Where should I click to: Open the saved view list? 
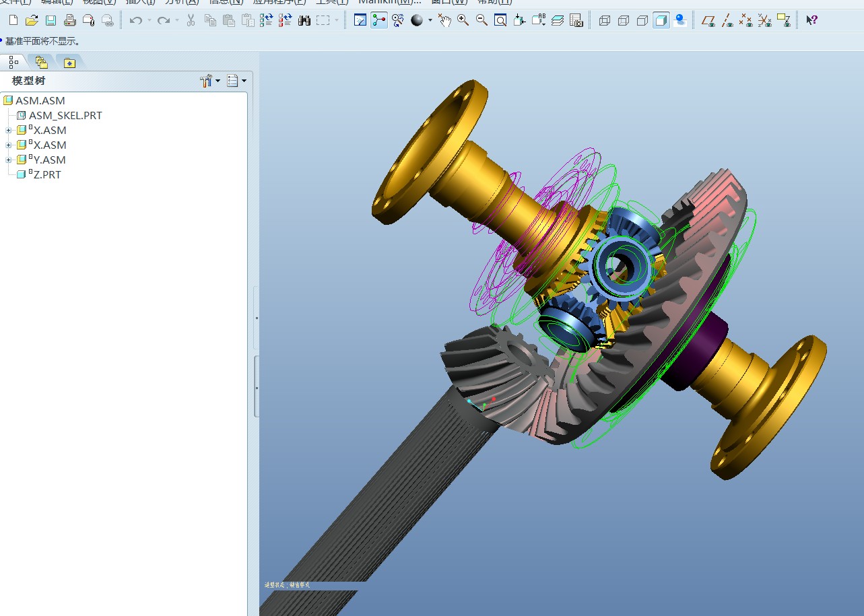538,20
